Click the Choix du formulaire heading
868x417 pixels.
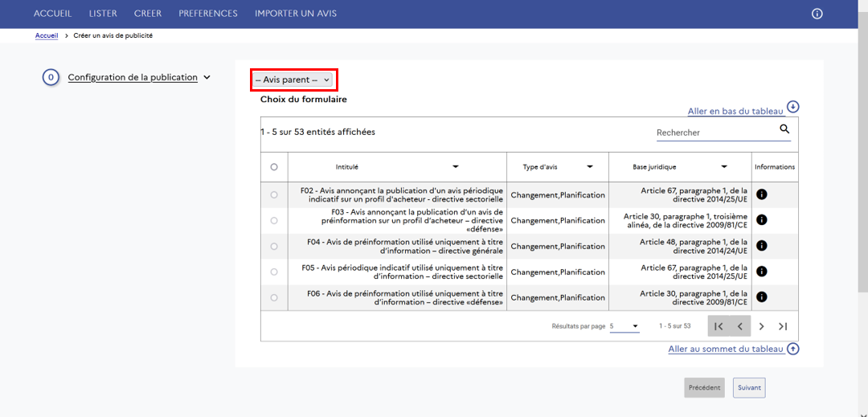pos(303,100)
